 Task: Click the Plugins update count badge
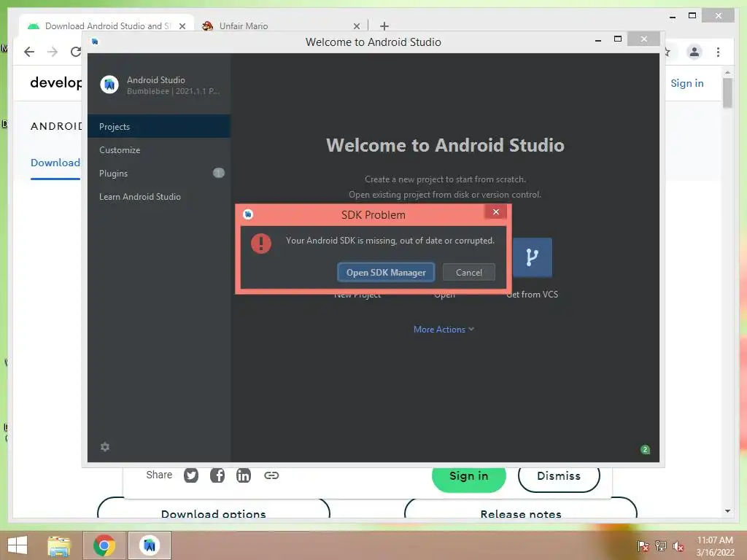point(219,173)
